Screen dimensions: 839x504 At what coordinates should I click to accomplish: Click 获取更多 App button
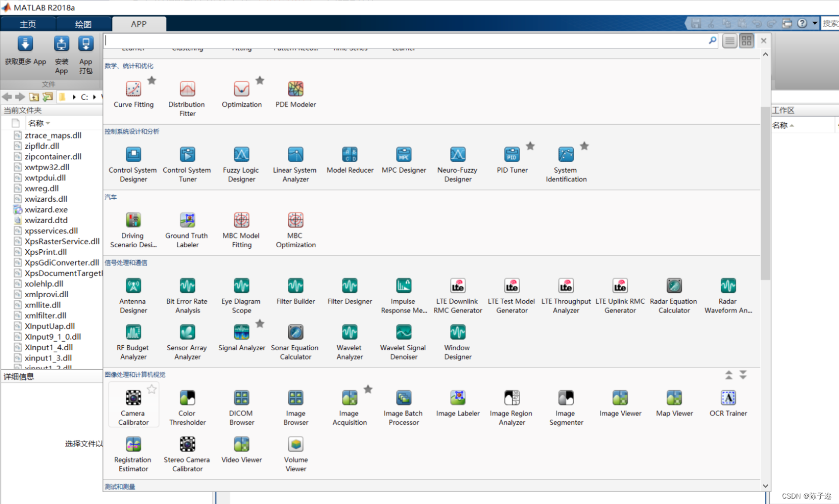point(25,51)
